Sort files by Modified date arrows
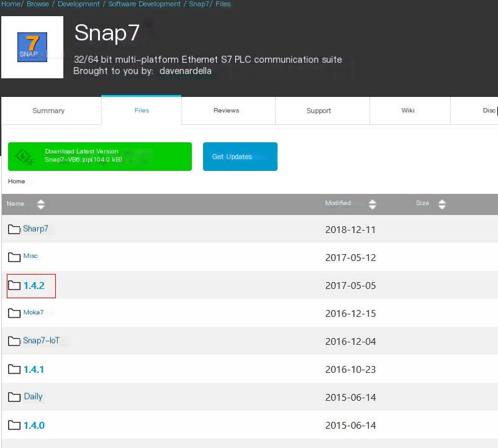This screenshot has width=498, height=448. pos(373,204)
